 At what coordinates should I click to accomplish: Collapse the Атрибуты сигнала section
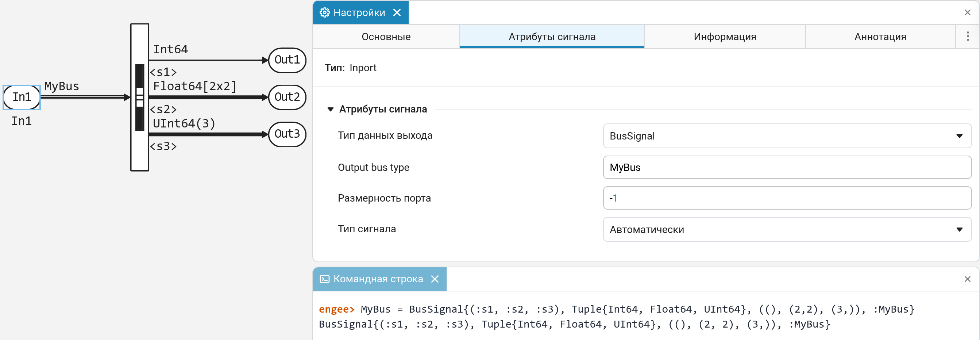pos(330,110)
